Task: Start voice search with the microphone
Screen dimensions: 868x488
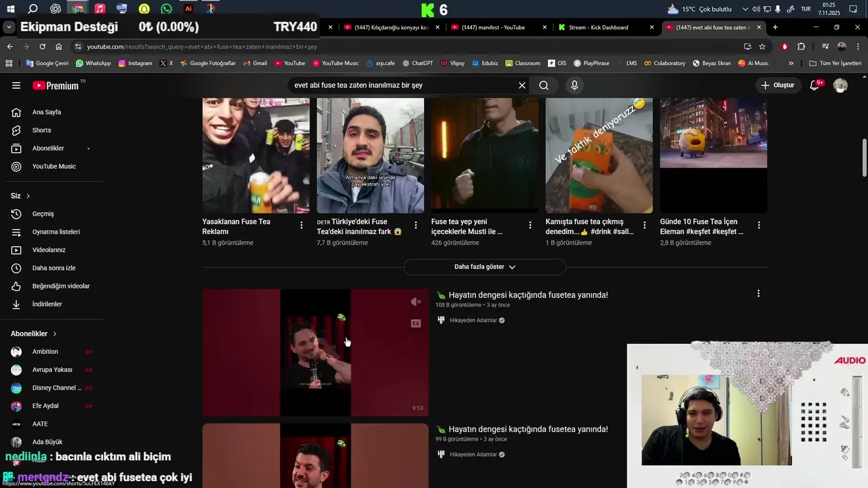Action: [574, 85]
